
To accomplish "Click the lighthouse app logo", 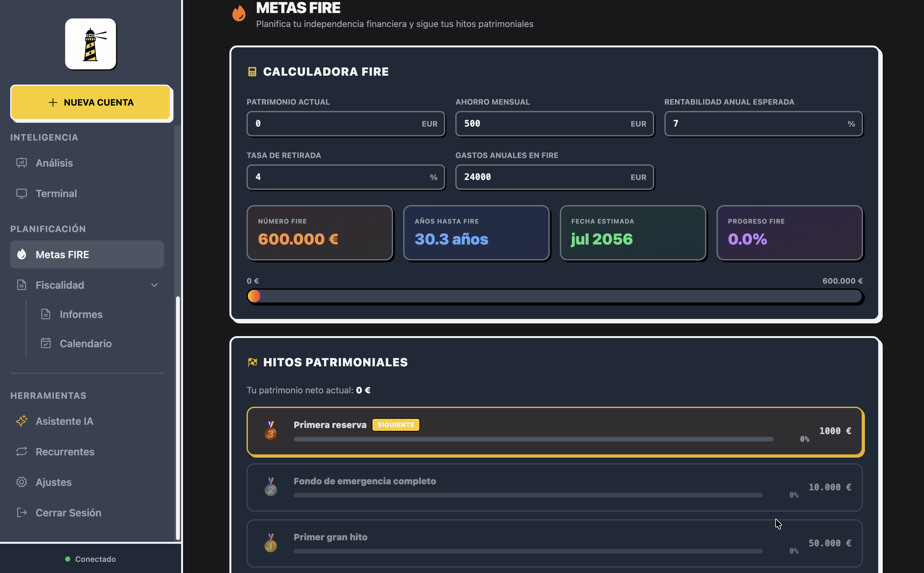I will pos(91,44).
